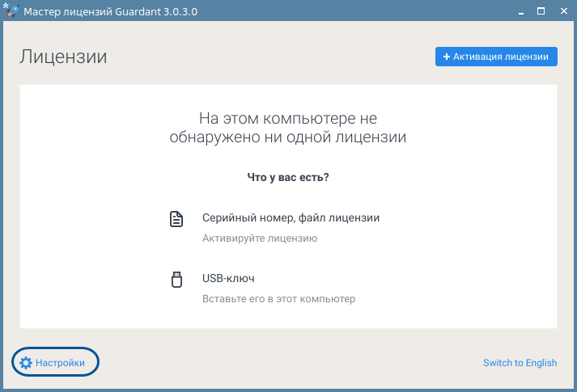Minimize the Guardant license wizard window

(x=519, y=11)
